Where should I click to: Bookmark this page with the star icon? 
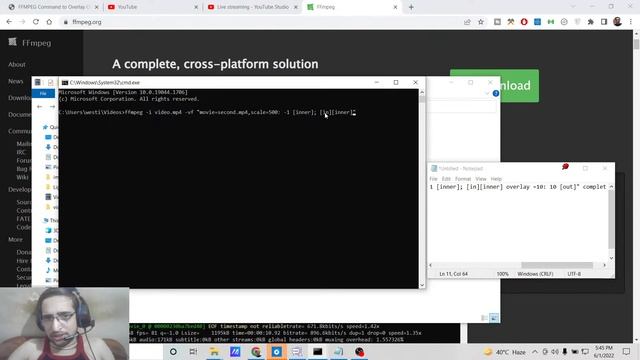(481, 22)
